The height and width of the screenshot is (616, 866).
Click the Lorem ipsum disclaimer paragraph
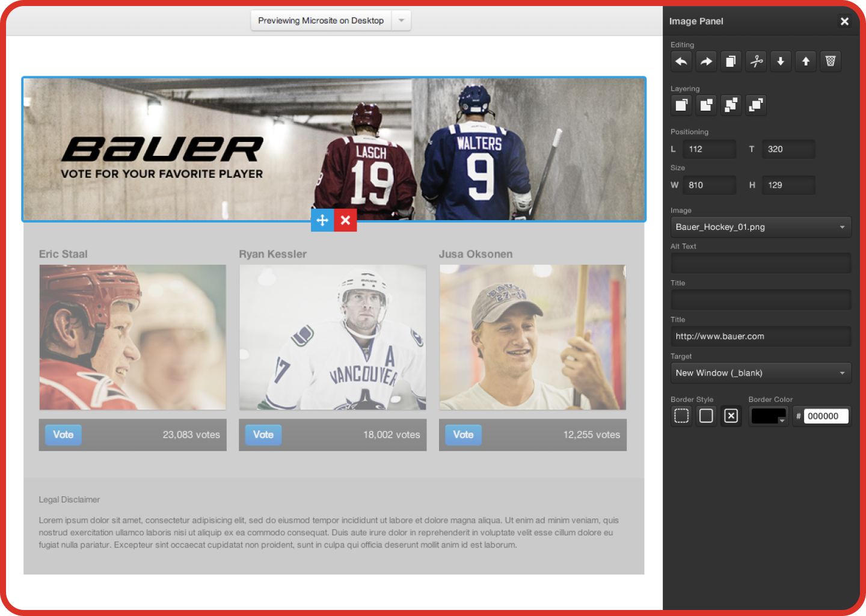click(329, 532)
